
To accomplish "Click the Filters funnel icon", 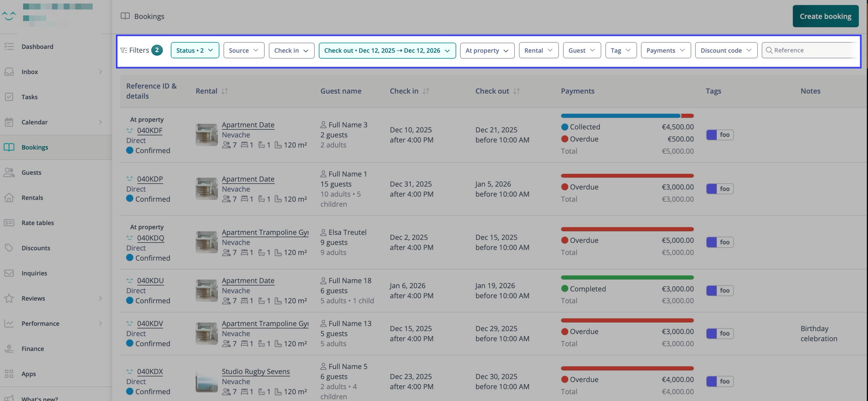I will (x=124, y=51).
